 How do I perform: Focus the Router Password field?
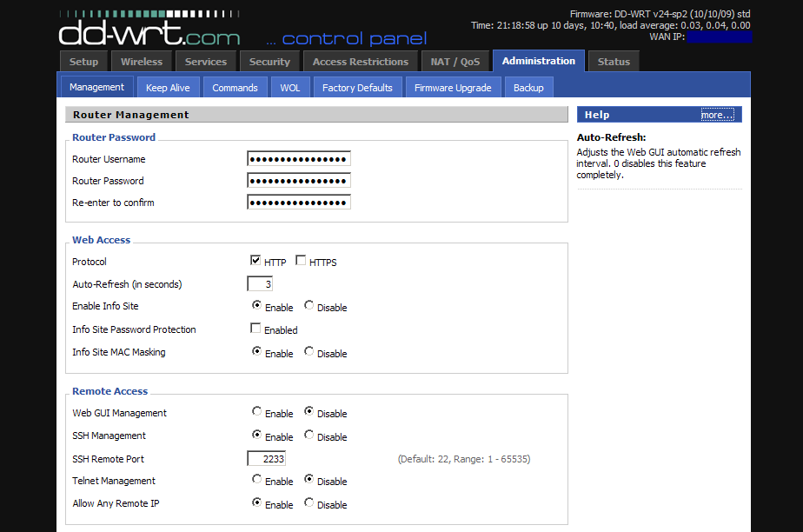pos(299,180)
